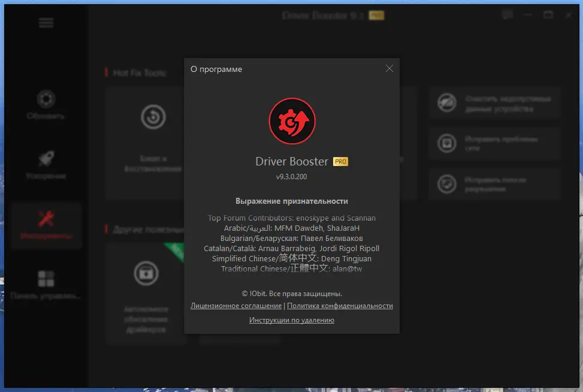This screenshot has width=583, height=392.
Task: View the Инструкции по удалению link
Action: click(292, 320)
